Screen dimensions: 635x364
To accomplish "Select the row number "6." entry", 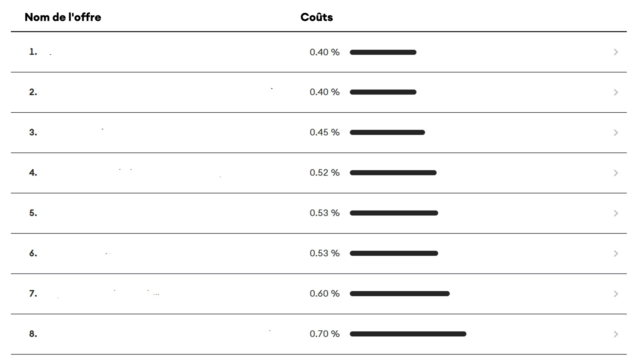I will (x=33, y=253).
